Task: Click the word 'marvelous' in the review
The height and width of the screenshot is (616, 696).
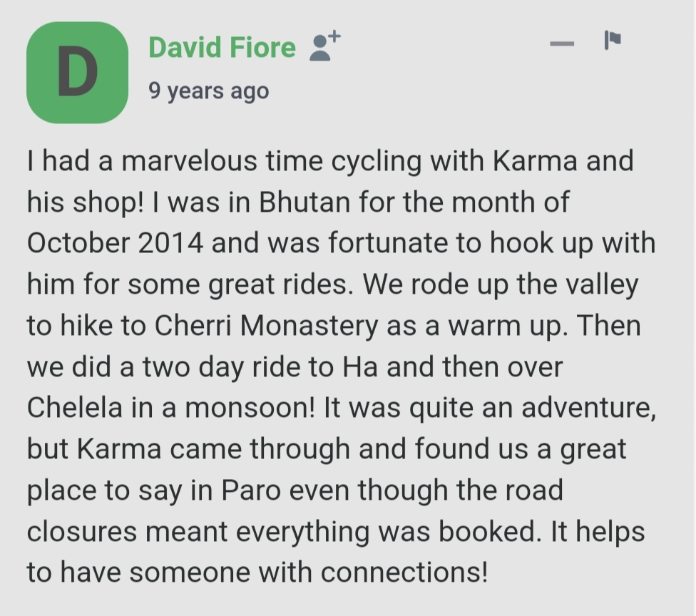Action: [189, 160]
